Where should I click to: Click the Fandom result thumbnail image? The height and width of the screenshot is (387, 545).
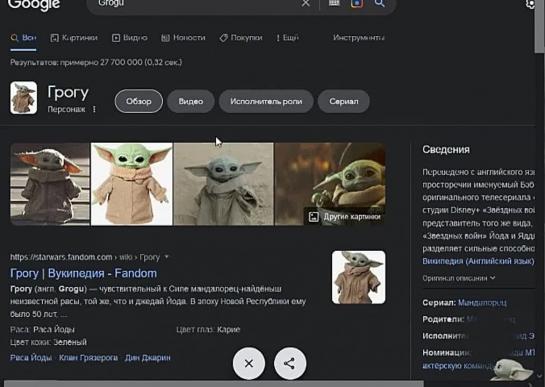(358, 277)
